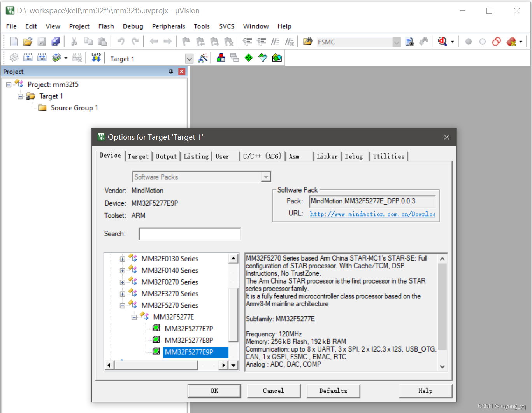The width and height of the screenshot is (532, 413).
Task: Select MM32F5277E7P device
Action: click(x=189, y=329)
